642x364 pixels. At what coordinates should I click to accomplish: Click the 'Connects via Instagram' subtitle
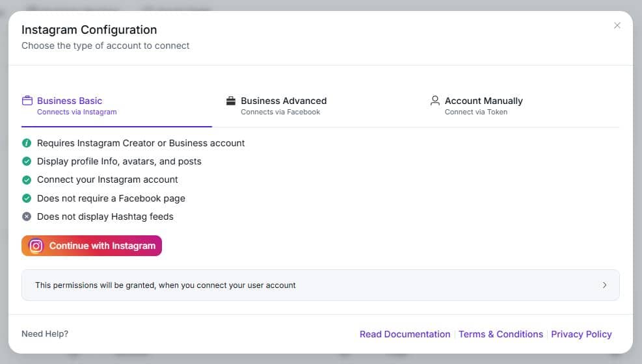[x=77, y=112]
